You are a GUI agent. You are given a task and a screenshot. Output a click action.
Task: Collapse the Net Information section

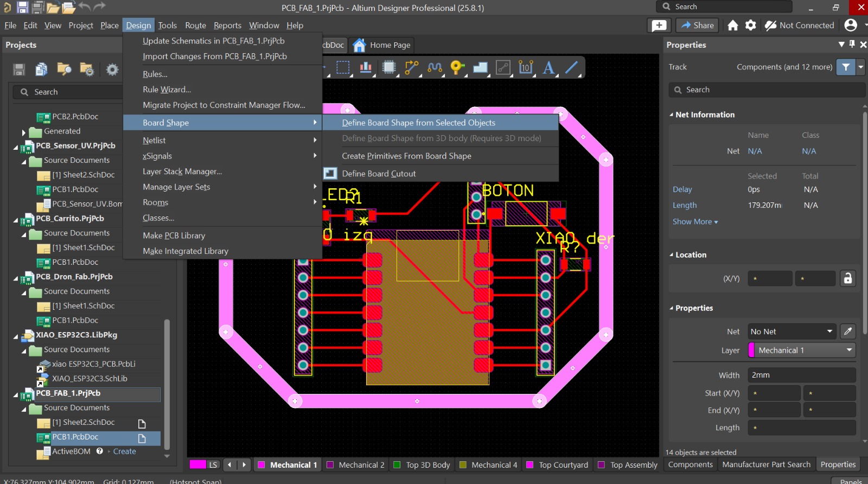(x=671, y=114)
